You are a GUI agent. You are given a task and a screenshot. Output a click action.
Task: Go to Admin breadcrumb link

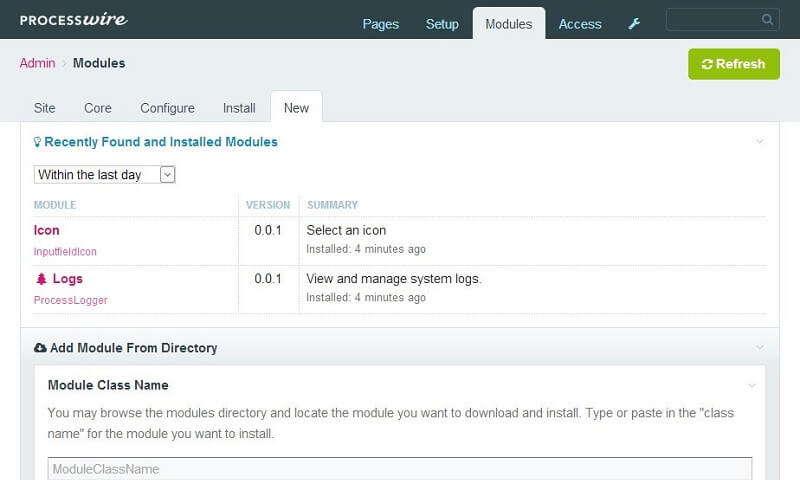tap(37, 63)
